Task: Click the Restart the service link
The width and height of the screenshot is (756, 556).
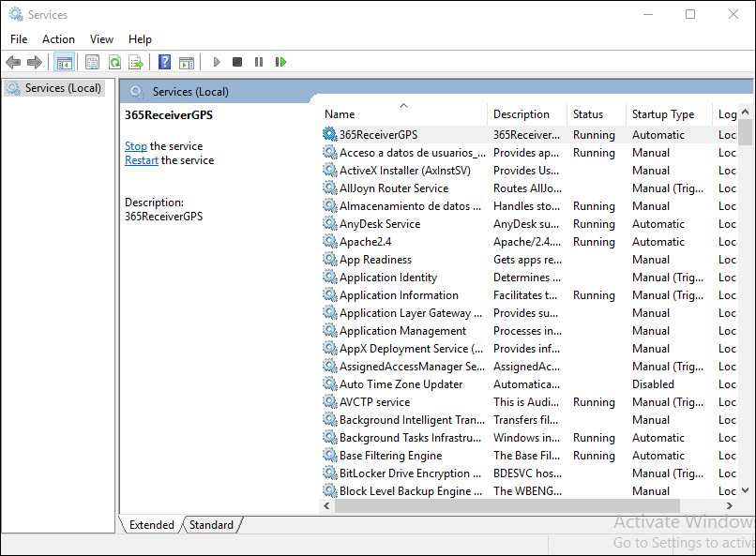Action: 142,160
